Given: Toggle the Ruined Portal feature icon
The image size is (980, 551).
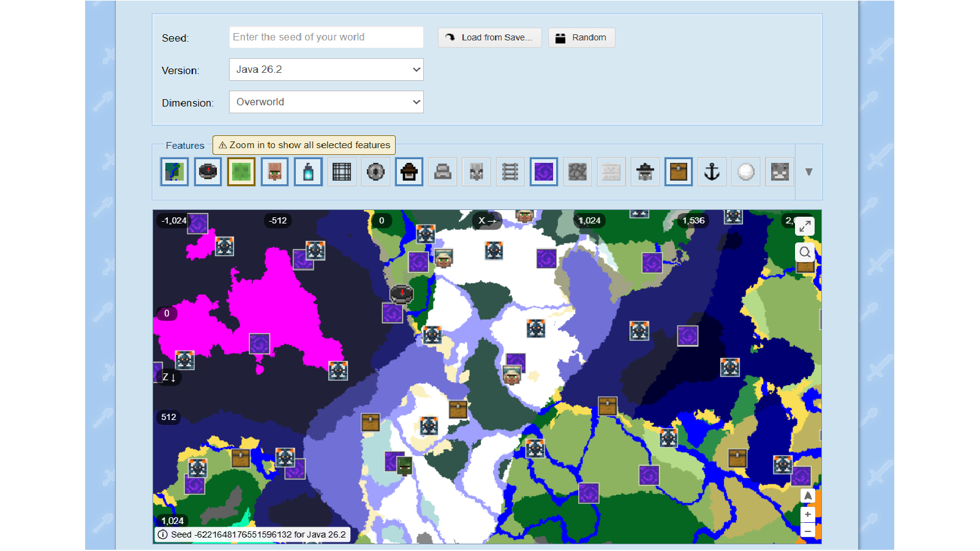Looking at the screenshot, I should [544, 172].
